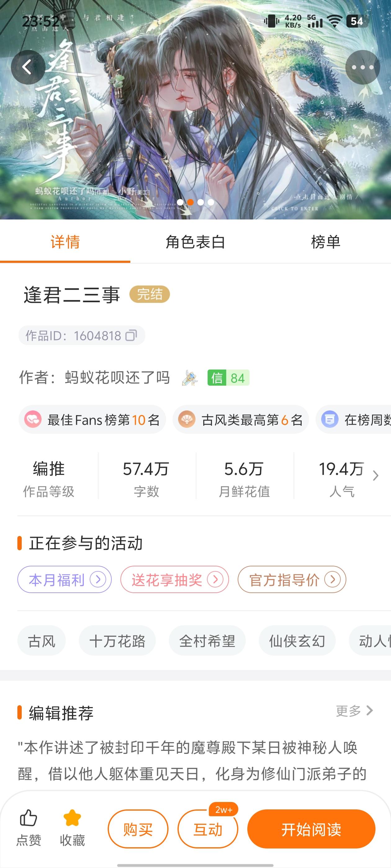This screenshot has width=391, height=868.
Task: Tap the 购买 button
Action: [138, 829]
